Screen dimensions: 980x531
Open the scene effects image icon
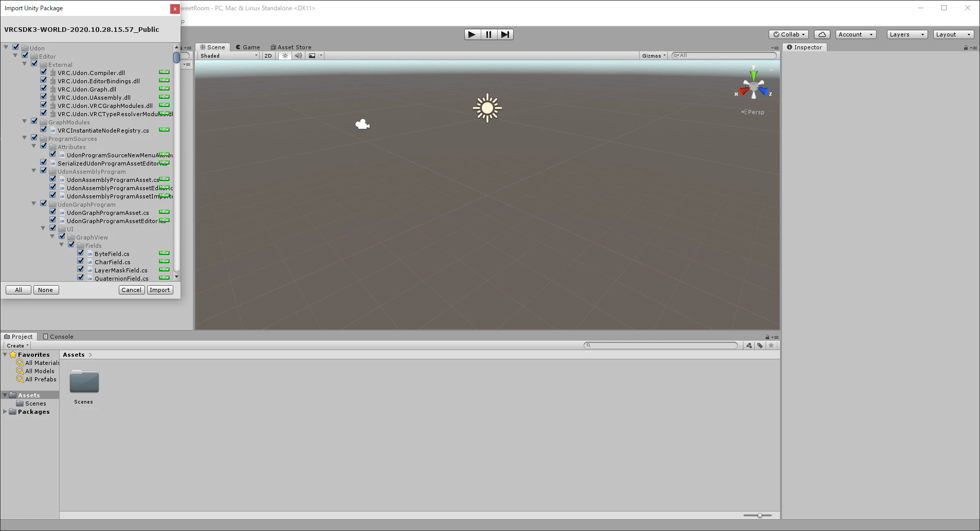click(312, 56)
